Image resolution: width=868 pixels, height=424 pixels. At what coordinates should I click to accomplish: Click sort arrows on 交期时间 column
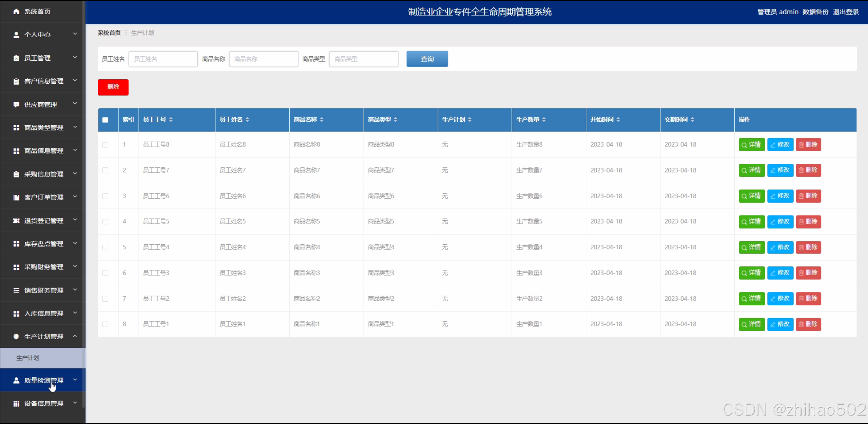(x=693, y=120)
